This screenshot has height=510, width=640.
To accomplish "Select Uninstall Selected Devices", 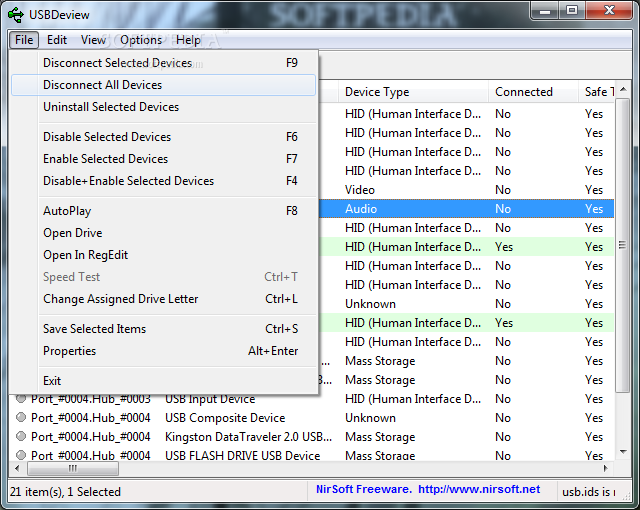I will 163,107.
